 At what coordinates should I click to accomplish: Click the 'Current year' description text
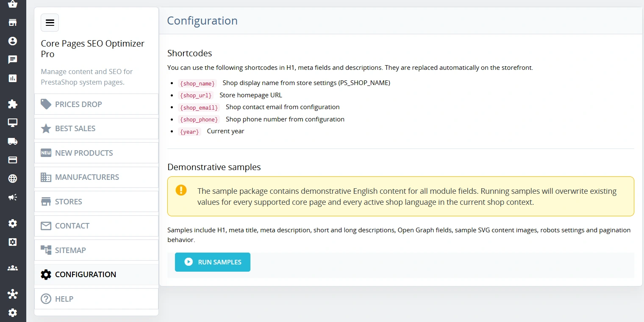point(226,131)
